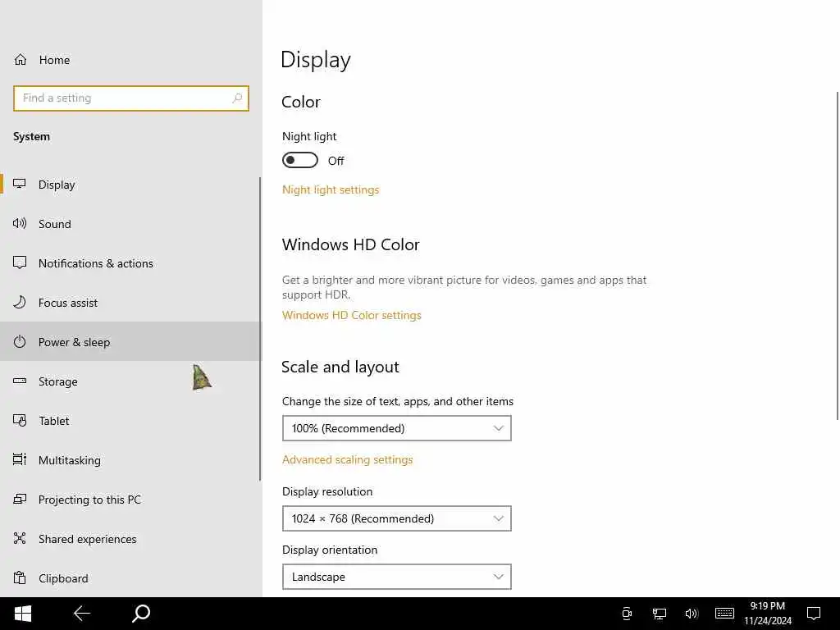
Task: Toggle the Night light switch
Action: tap(300, 160)
